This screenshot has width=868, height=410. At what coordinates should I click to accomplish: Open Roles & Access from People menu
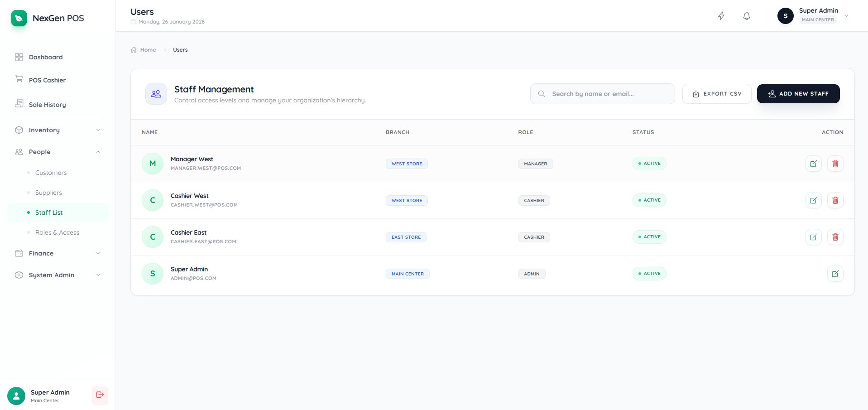(x=57, y=232)
